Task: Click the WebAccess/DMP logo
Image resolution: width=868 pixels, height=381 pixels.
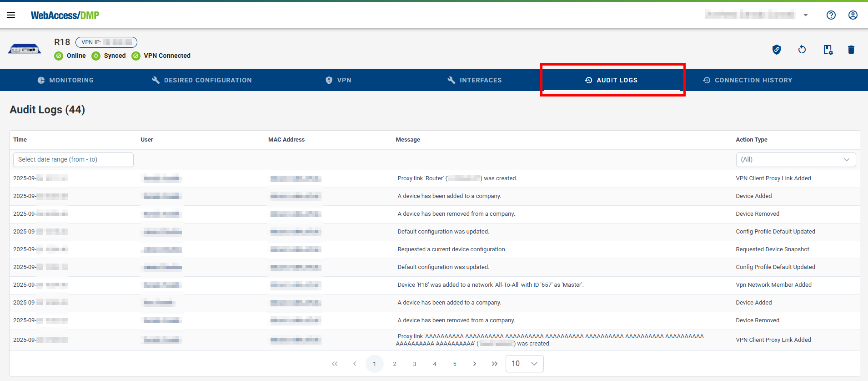Action: pos(65,15)
